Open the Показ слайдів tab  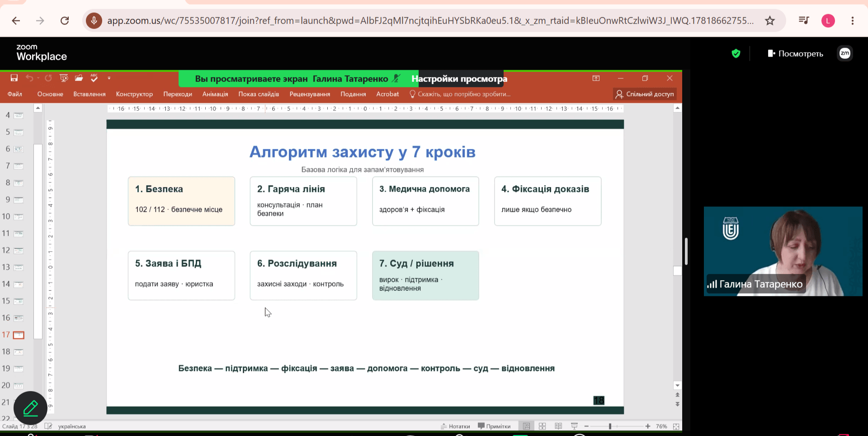pos(259,94)
